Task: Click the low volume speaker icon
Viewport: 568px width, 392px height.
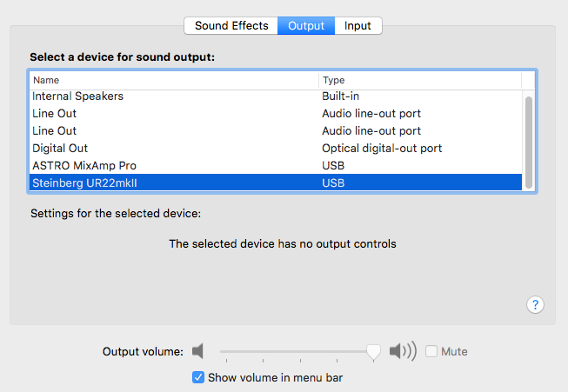Action: click(x=197, y=351)
